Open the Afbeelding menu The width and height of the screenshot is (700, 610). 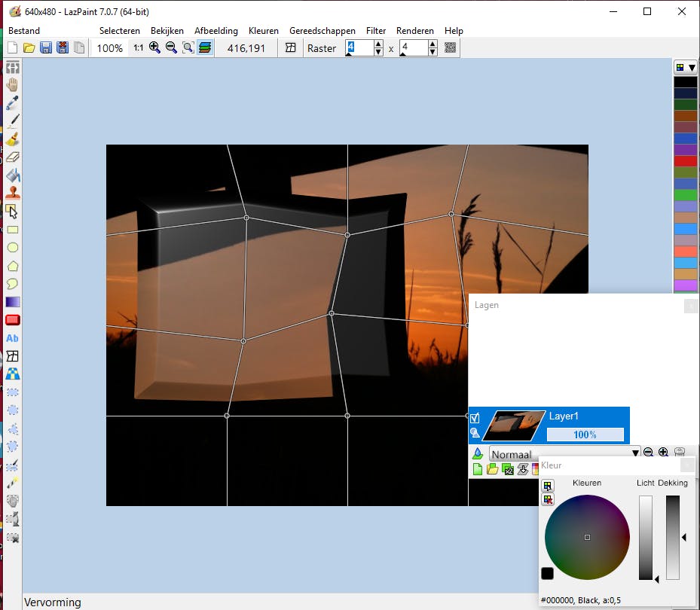point(216,31)
